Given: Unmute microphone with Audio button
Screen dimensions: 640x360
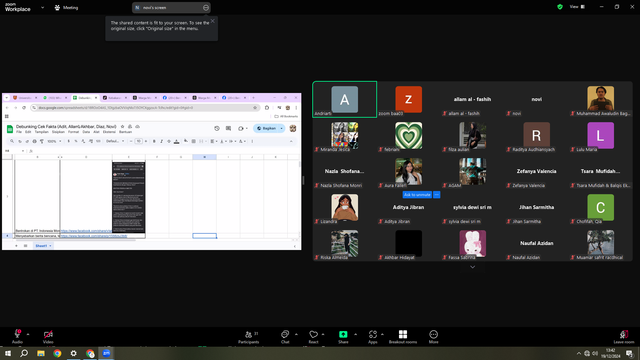Looking at the screenshot, I should click(x=17, y=337).
